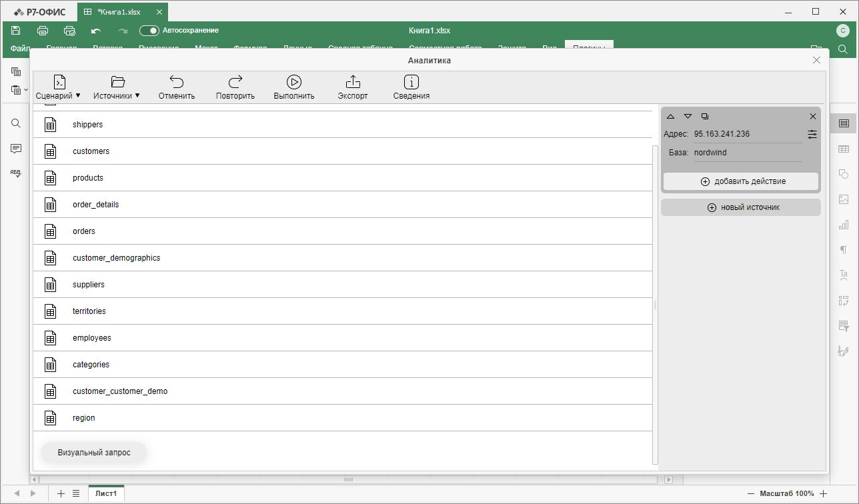The width and height of the screenshot is (859, 504).
Task: Click the Повторить redo icon
Action: tap(235, 82)
